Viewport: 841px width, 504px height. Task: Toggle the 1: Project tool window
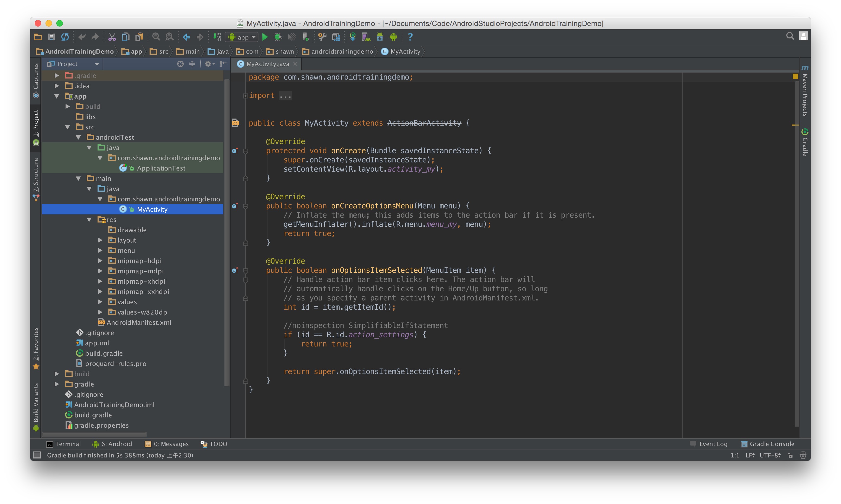point(36,128)
